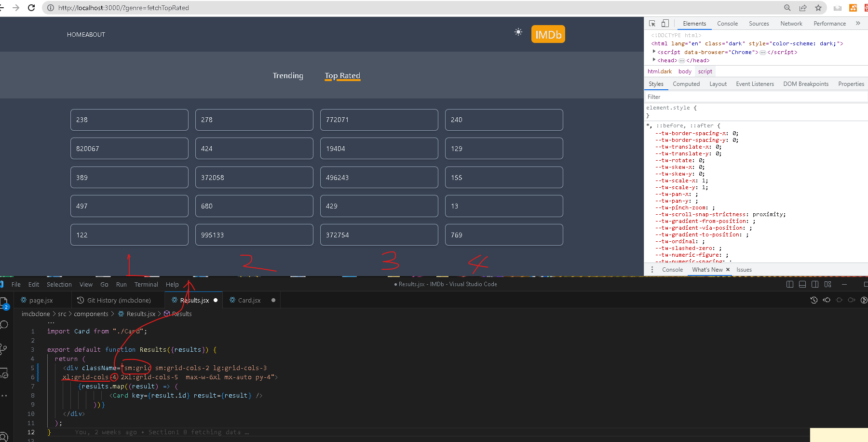The height and width of the screenshot is (442, 868).
Task: Open the DevTools Performance tab
Action: coord(829,24)
